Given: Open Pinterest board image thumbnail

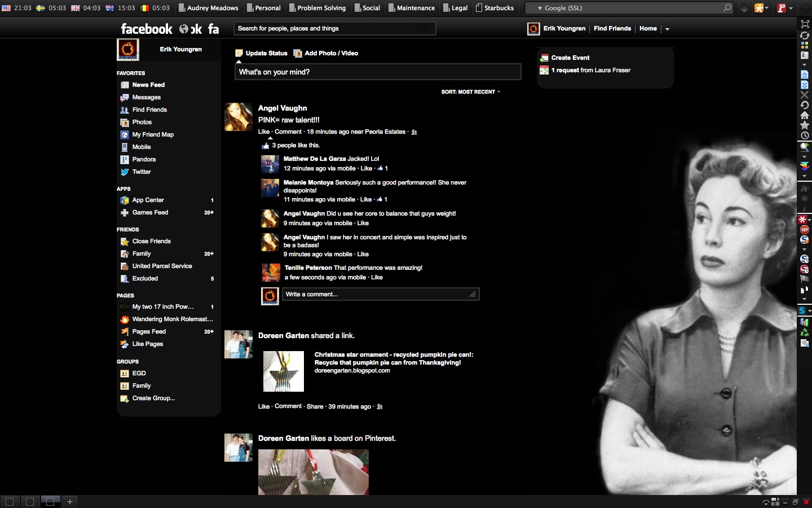Looking at the screenshot, I should 314,472.
